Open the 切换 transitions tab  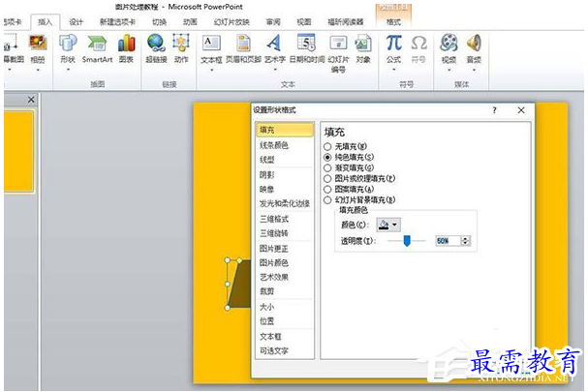159,22
